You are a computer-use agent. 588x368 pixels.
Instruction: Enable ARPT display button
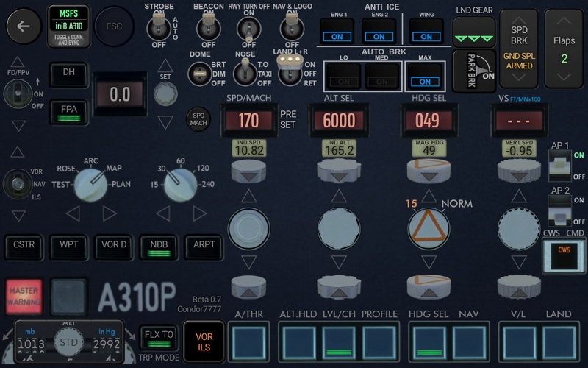click(x=204, y=247)
